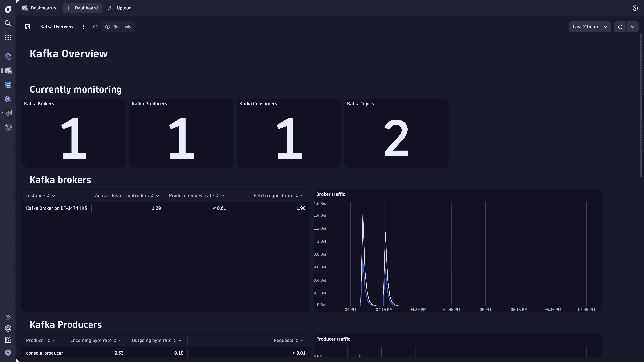Expand the sidebar with double chevron
The image size is (644, 362).
point(8,317)
